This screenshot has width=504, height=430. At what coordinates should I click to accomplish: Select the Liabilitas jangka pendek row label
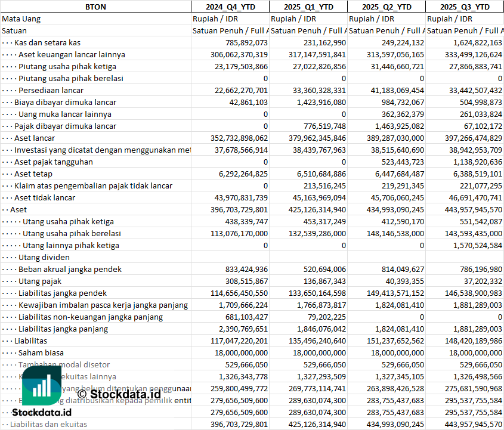pos(63,293)
